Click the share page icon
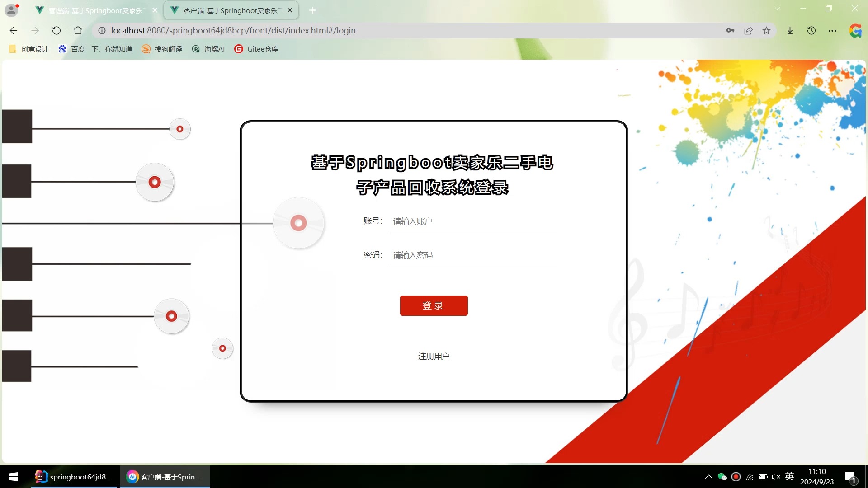The height and width of the screenshot is (488, 868). click(748, 30)
